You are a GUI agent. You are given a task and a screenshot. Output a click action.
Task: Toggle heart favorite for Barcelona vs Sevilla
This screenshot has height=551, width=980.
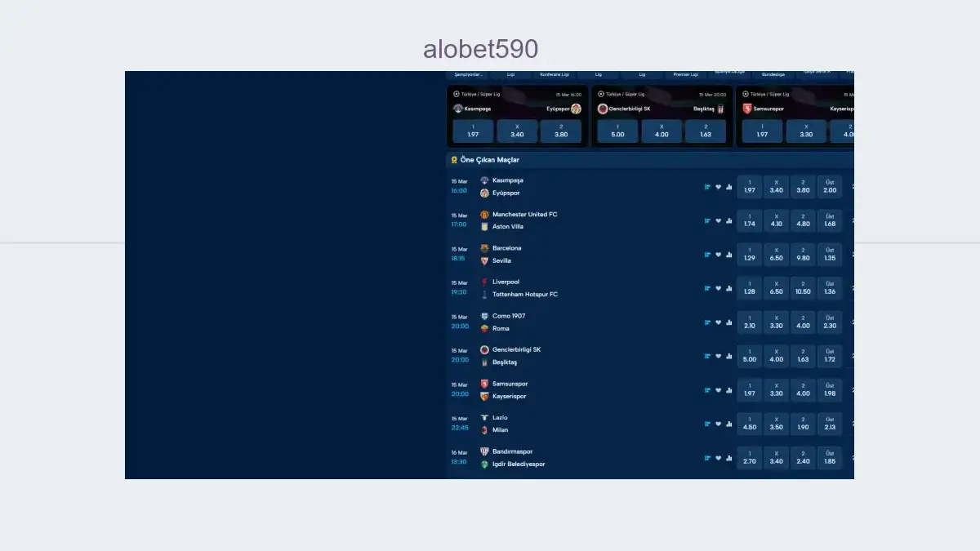[719, 255]
